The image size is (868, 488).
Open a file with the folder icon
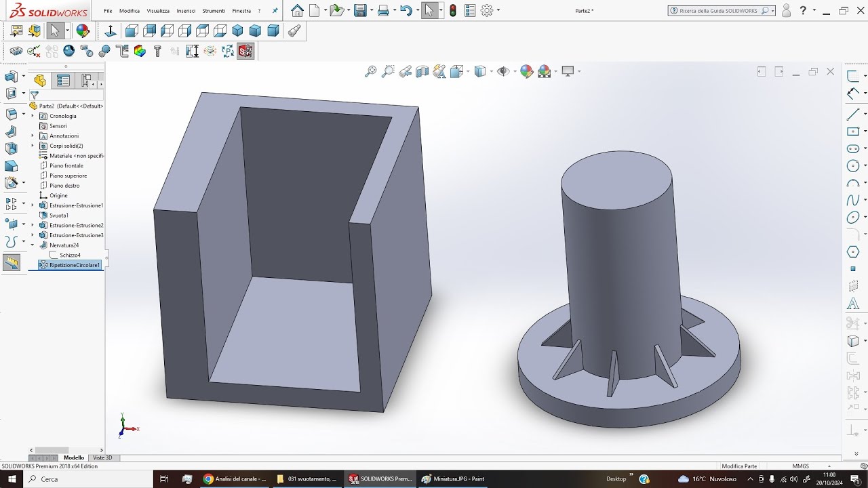coord(336,10)
